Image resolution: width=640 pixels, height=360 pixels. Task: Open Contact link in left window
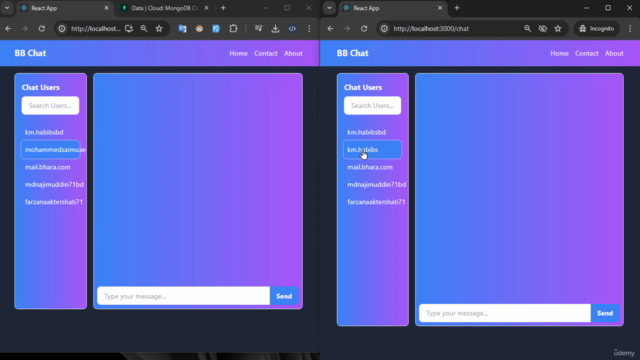click(x=266, y=53)
